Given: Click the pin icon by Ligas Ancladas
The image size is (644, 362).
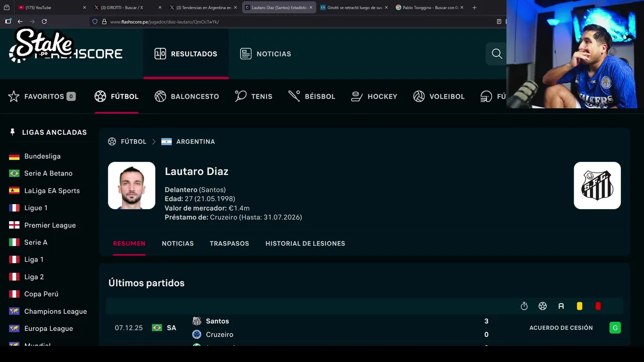Looking at the screenshot, I should 13,132.
